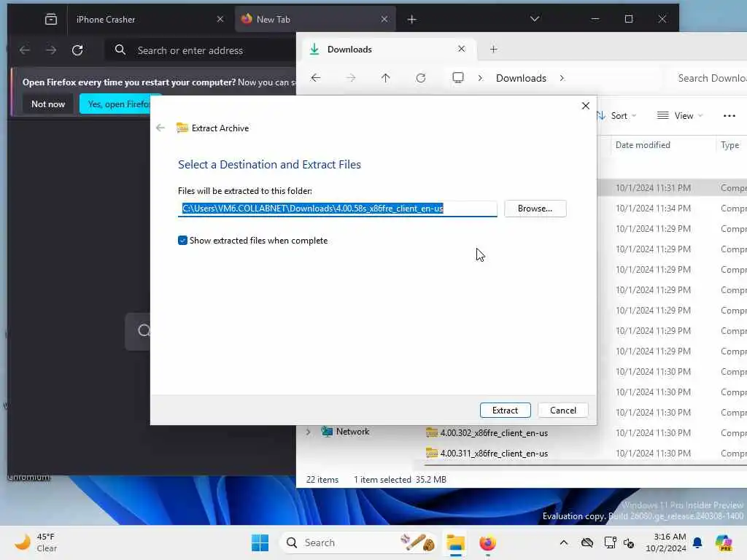
Task: Click the Firefox back arrow
Action: click(x=25, y=50)
